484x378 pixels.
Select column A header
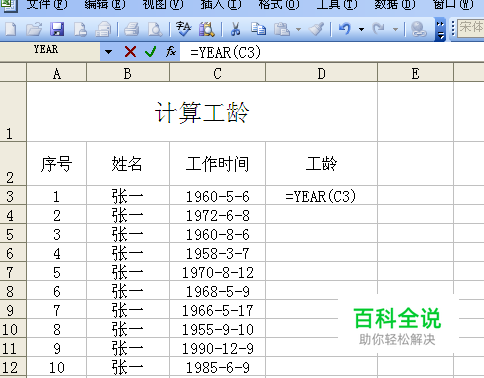57,73
